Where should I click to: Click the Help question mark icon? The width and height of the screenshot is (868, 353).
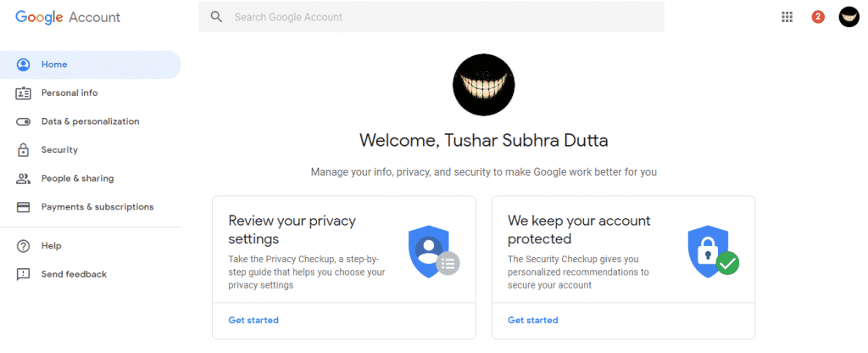tap(24, 246)
